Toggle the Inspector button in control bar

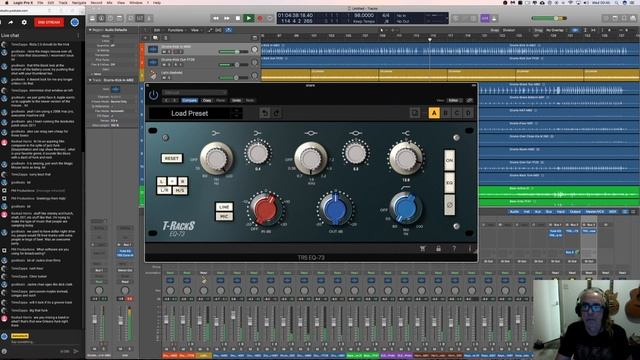102,18
